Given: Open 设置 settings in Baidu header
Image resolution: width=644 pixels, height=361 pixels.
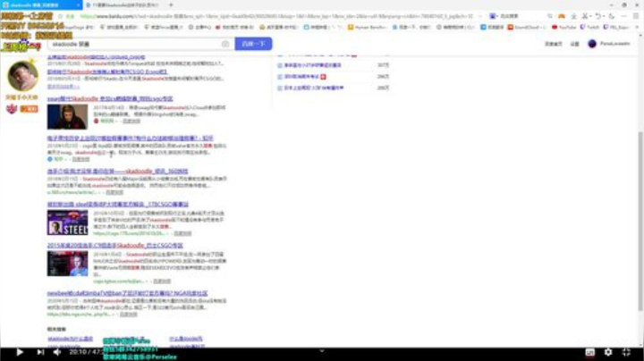Looking at the screenshot, I should pos(574,44).
